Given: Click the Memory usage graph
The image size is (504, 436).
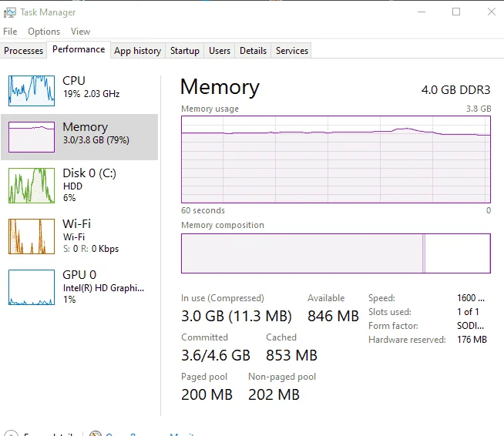Looking at the screenshot, I should tap(336, 159).
